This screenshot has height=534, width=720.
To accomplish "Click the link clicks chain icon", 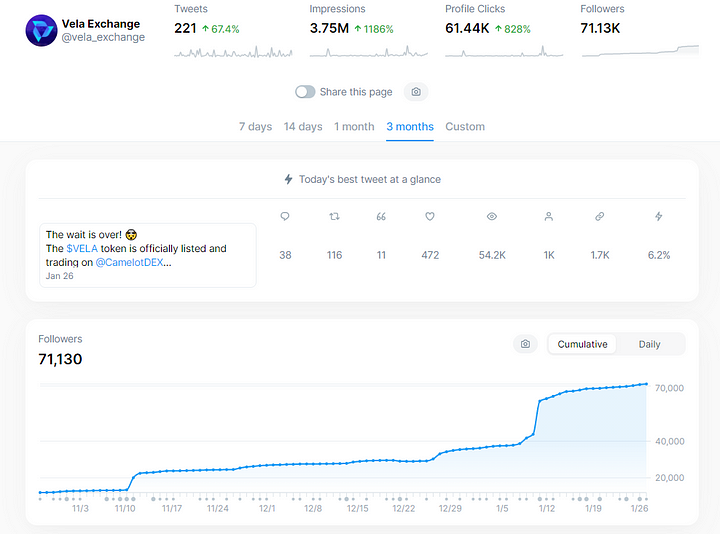I will click(600, 216).
